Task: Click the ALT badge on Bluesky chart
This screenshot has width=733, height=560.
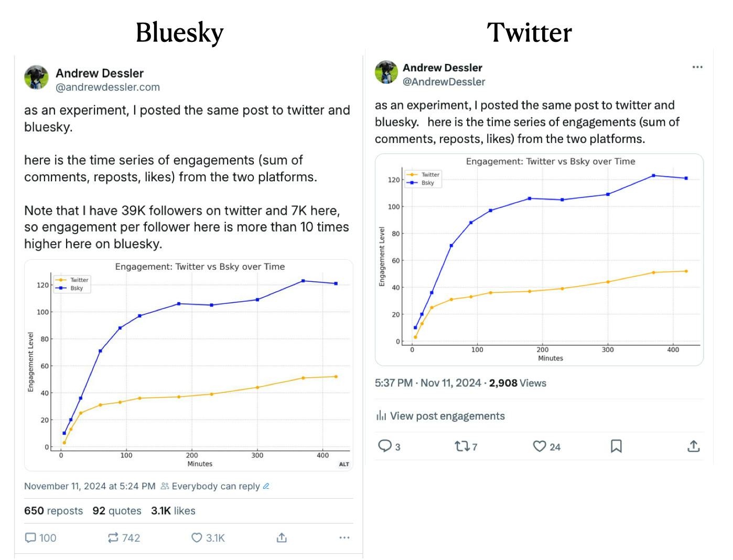Action: pos(344,464)
